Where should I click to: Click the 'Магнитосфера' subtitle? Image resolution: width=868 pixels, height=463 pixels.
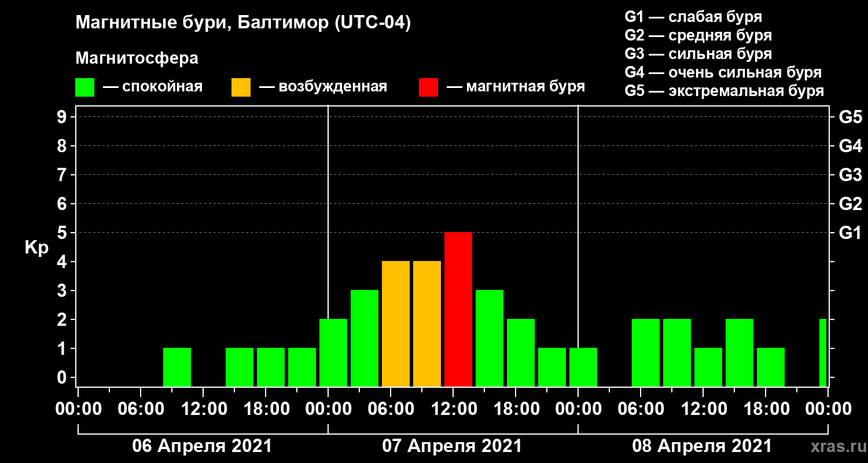137,58
